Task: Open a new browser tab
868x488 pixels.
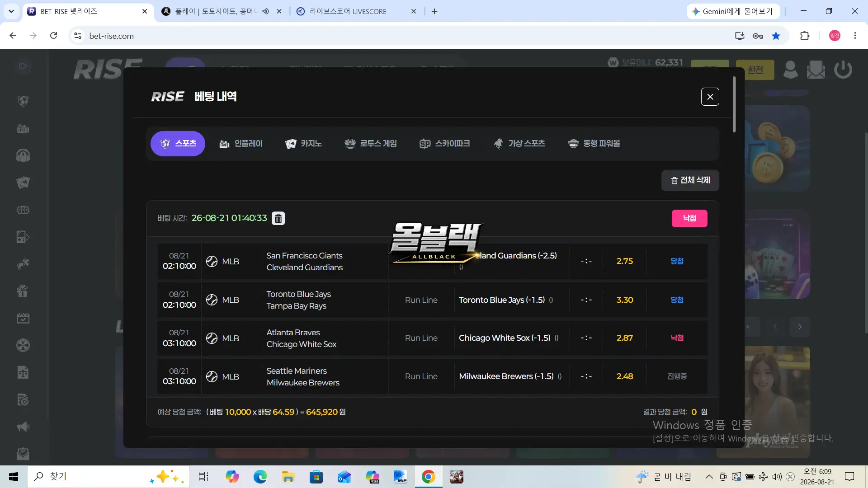Action: 434,11
